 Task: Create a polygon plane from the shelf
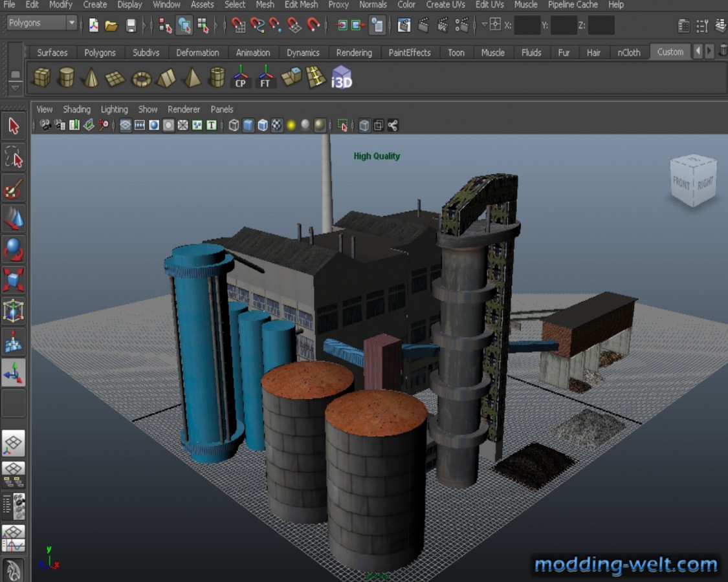pos(115,78)
